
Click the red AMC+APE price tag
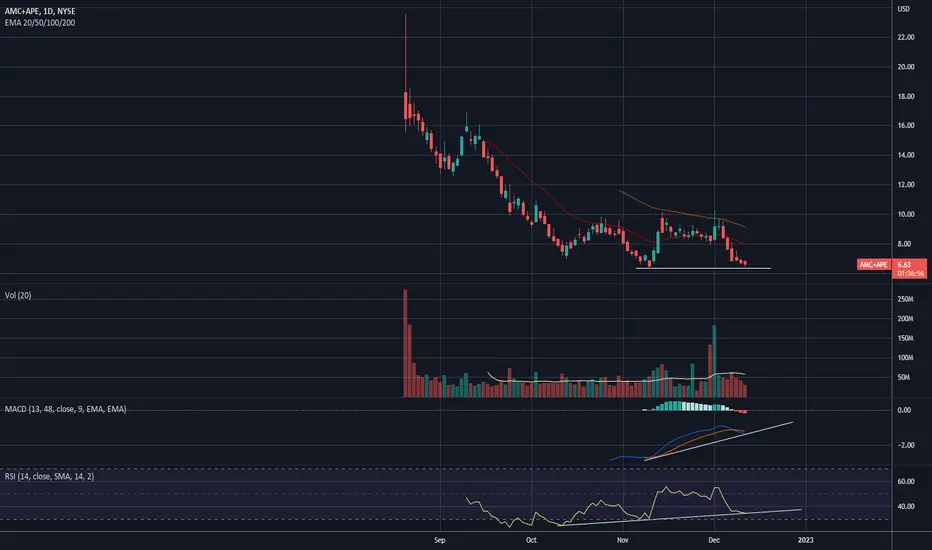(873, 265)
